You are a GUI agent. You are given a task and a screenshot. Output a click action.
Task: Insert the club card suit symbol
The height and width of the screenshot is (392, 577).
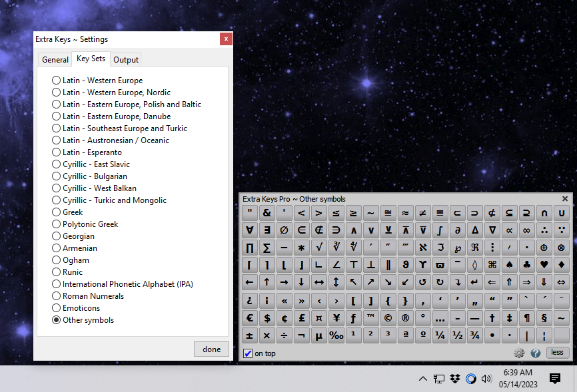(x=526, y=265)
